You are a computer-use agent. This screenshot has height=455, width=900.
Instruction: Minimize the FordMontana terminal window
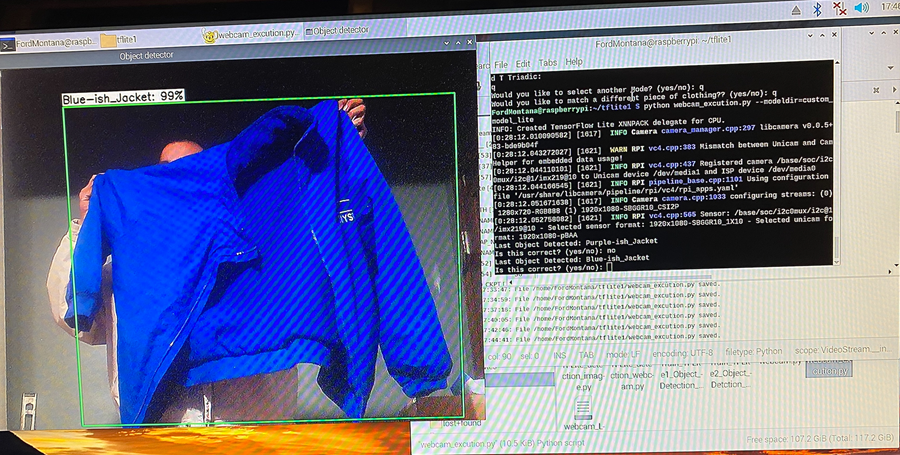tap(808, 36)
